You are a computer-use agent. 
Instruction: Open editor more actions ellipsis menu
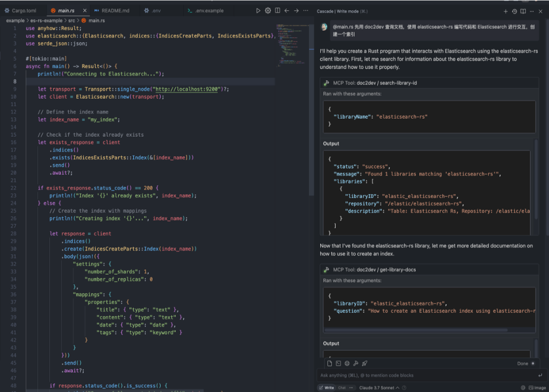pos(306,11)
